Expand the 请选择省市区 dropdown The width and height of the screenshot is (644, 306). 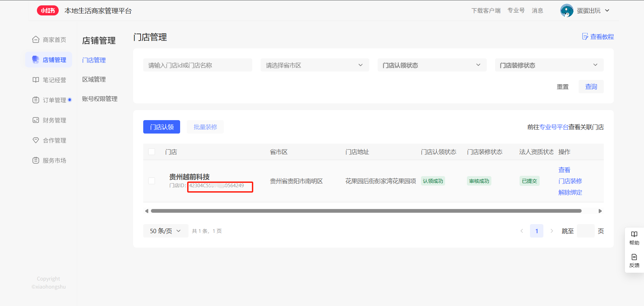pyautogui.click(x=315, y=65)
